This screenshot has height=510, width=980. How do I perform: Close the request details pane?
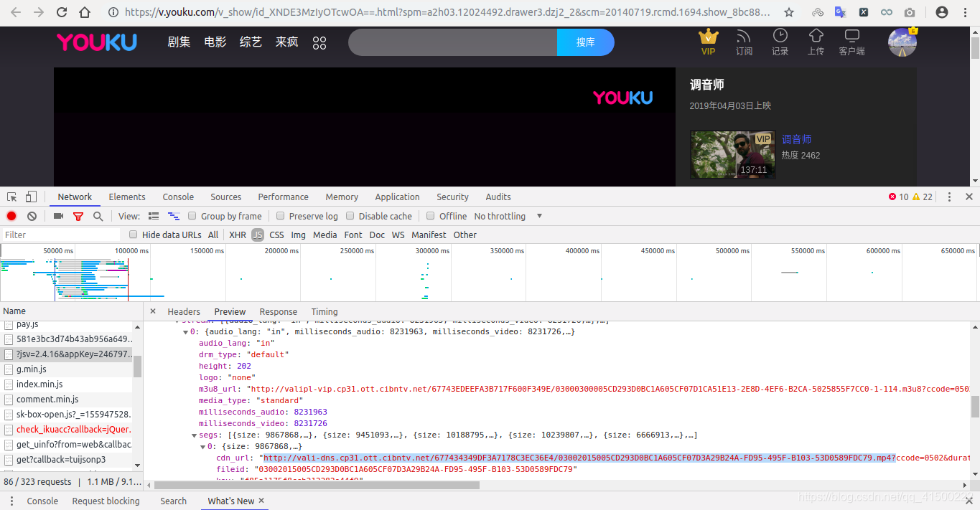pyautogui.click(x=153, y=311)
